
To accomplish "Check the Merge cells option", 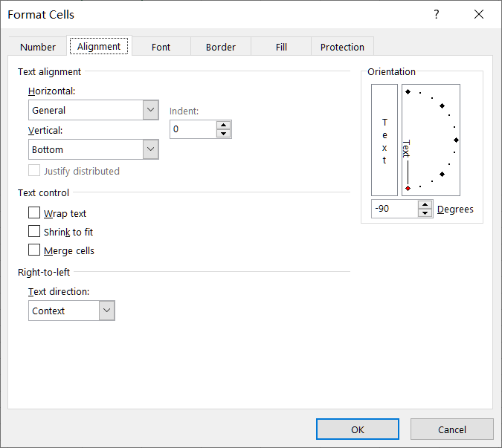I will (34, 250).
